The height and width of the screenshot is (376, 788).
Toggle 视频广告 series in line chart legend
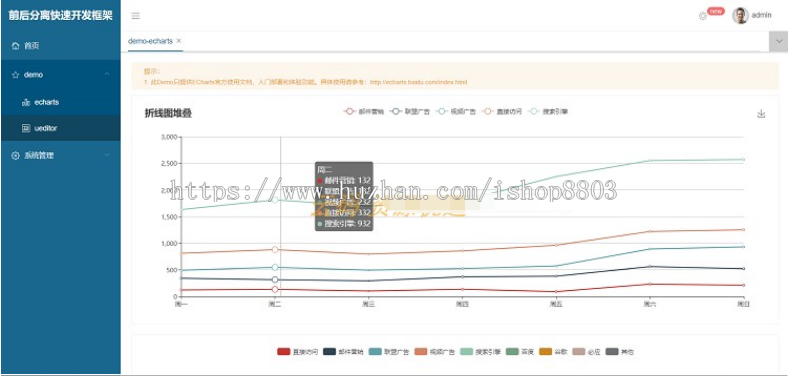pyautogui.click(x=456, y=111)
